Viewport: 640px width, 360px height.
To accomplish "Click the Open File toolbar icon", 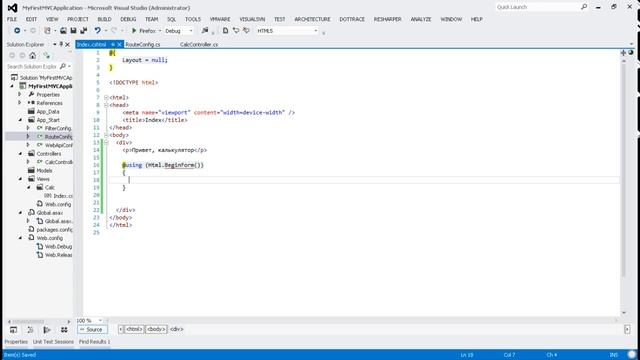I will tap(63, 31).
